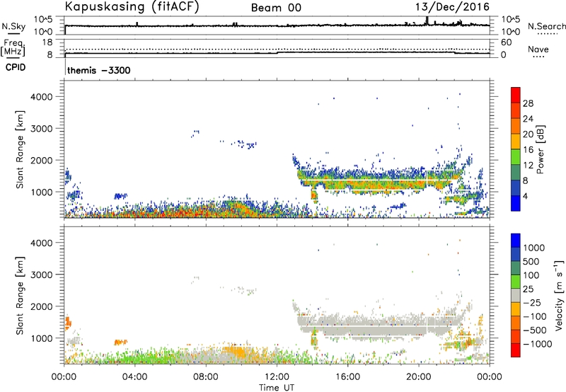Click the '20:00' time axis label

(x=418, y=377)
